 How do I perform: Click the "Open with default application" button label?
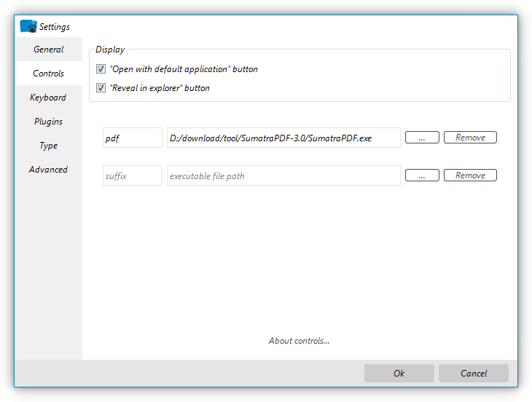tap(184, 69)
